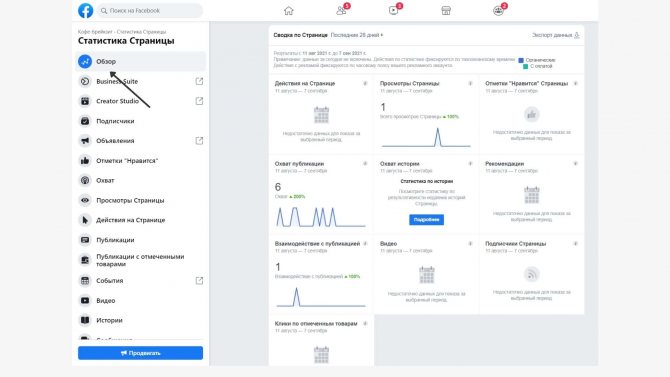The width and height of the screenshot is (670, 377).
Task: Click the Подробнее button in Охват истории
Action: pos(426,220)
